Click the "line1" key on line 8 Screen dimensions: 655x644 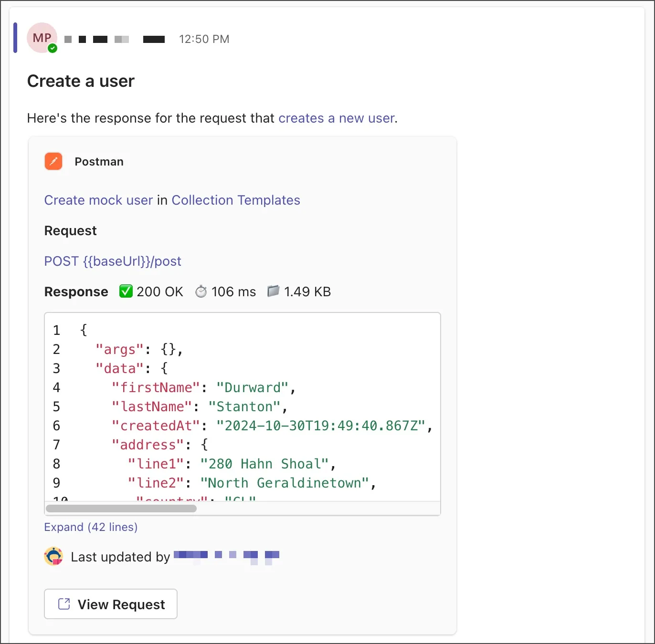pyautogui.click(x=156, y=464)
